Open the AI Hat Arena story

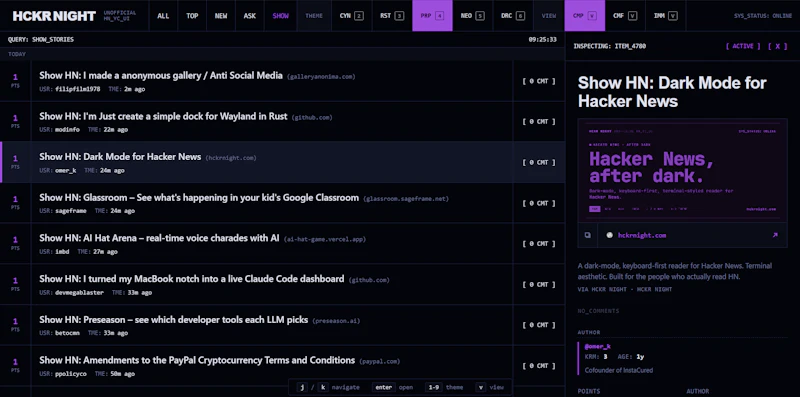point(159,238)
